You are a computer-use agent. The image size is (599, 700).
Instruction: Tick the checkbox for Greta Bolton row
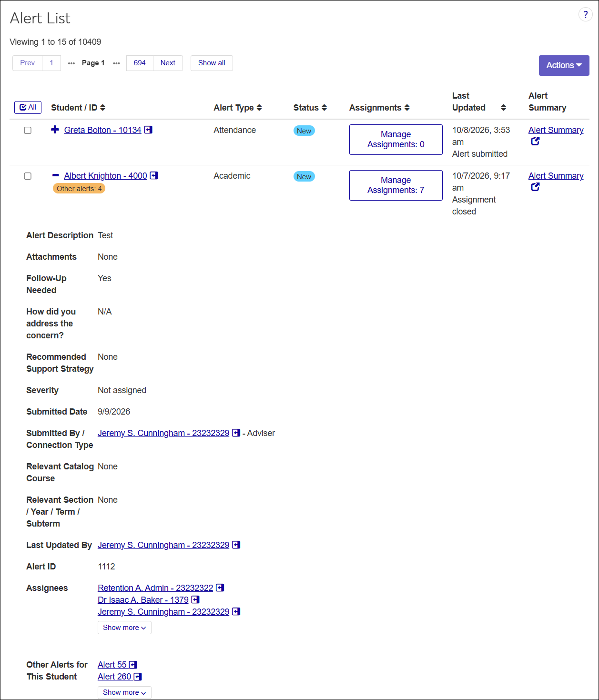tap(28, 130)
